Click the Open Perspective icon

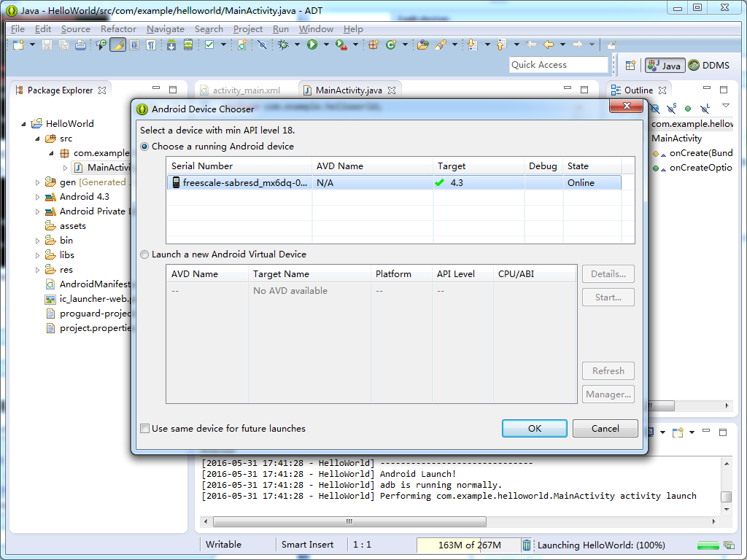click(630, 65)
